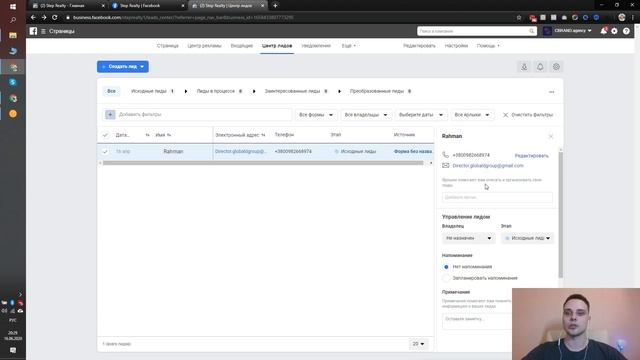Viewport: 640px width, 360px height.
Task: Click Редактировать in page navigation
Action: [x=419, y=46]
